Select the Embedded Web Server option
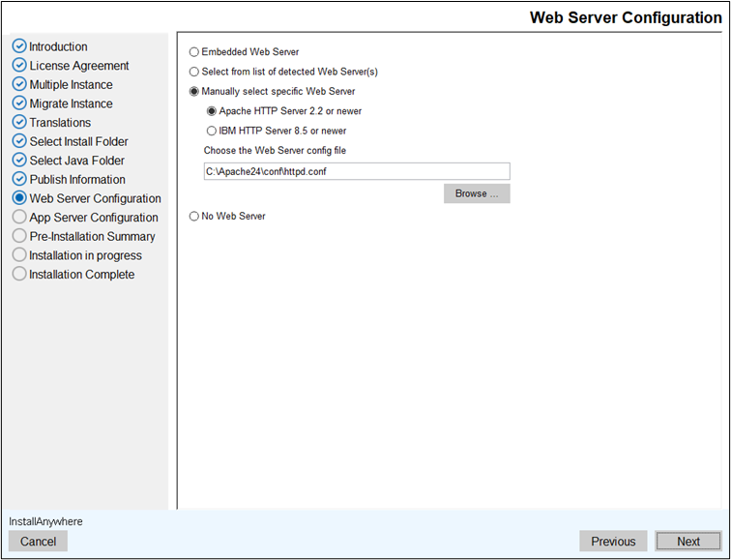Image resolution: width=731 pixels, height=560 pixels. [194, 52]
